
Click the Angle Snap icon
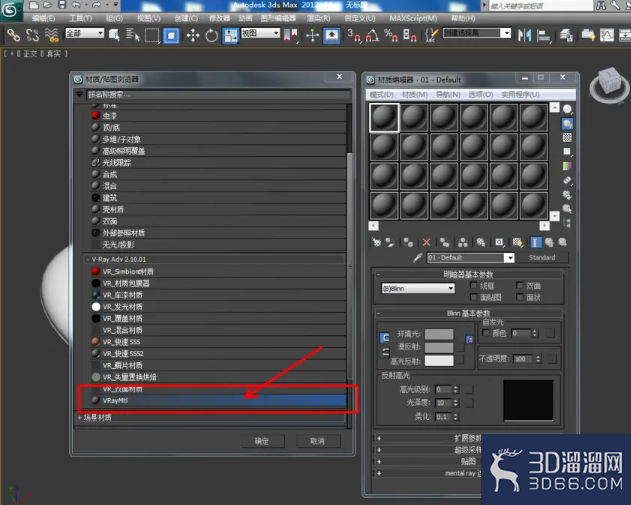coord(372,35)
